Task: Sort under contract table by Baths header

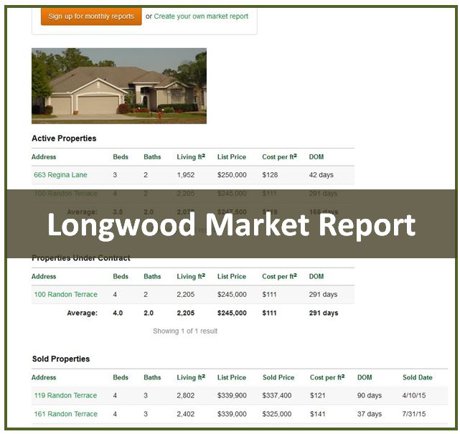Action: click(x=152, y=277)
